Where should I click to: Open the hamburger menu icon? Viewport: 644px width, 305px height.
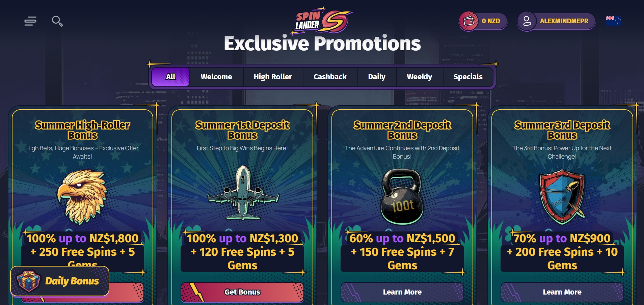[30, 21]
